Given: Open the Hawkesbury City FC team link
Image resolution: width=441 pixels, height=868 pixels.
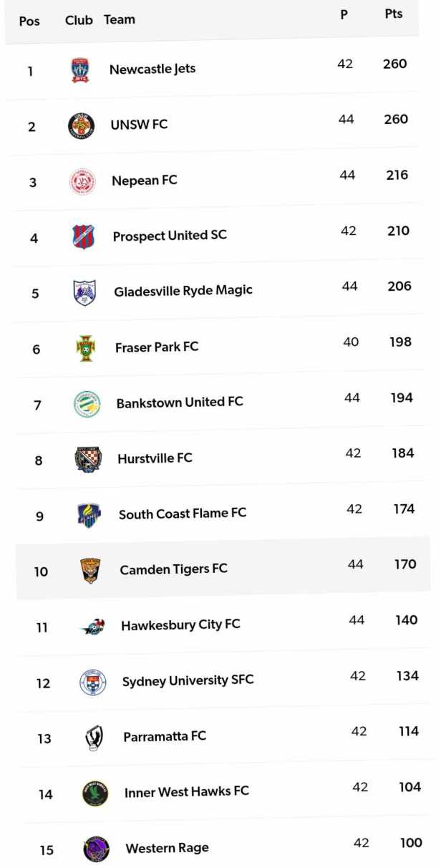Looking at the screenshot, I should point(180,625).
